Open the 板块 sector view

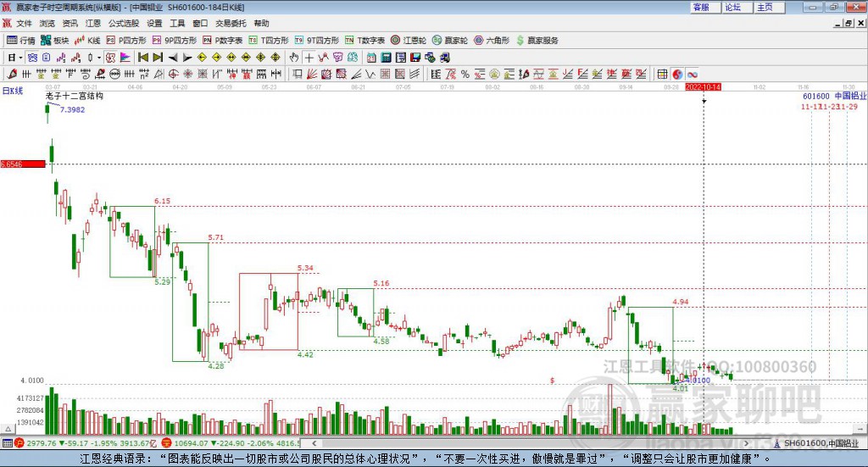[x=54, y=41]
